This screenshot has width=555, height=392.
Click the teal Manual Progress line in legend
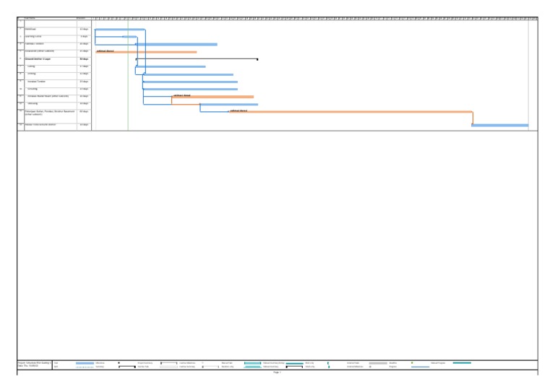click(462, 362)
